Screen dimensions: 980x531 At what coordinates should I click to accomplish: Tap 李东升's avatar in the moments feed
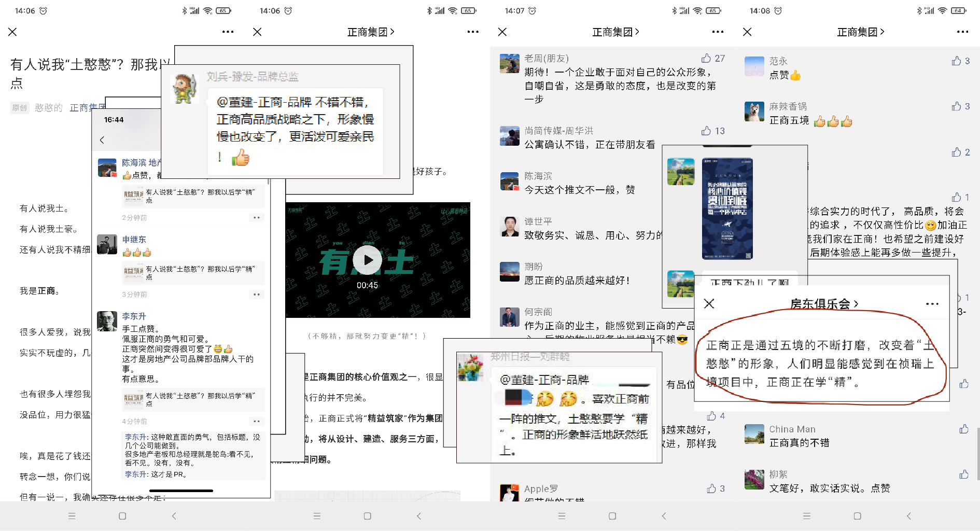click(x=107, y=321)
